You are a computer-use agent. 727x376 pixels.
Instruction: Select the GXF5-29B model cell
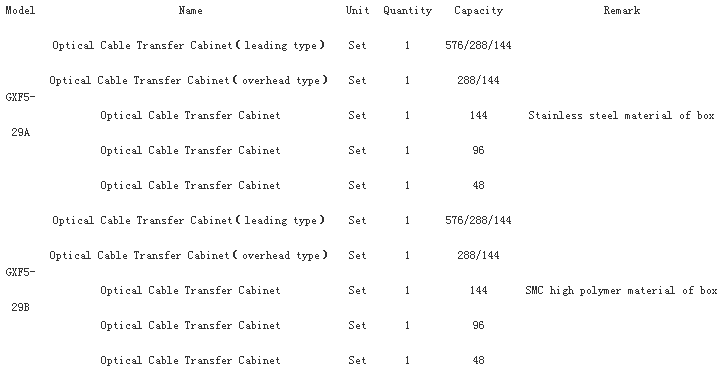pyautogui.click(x=20, y=290)
